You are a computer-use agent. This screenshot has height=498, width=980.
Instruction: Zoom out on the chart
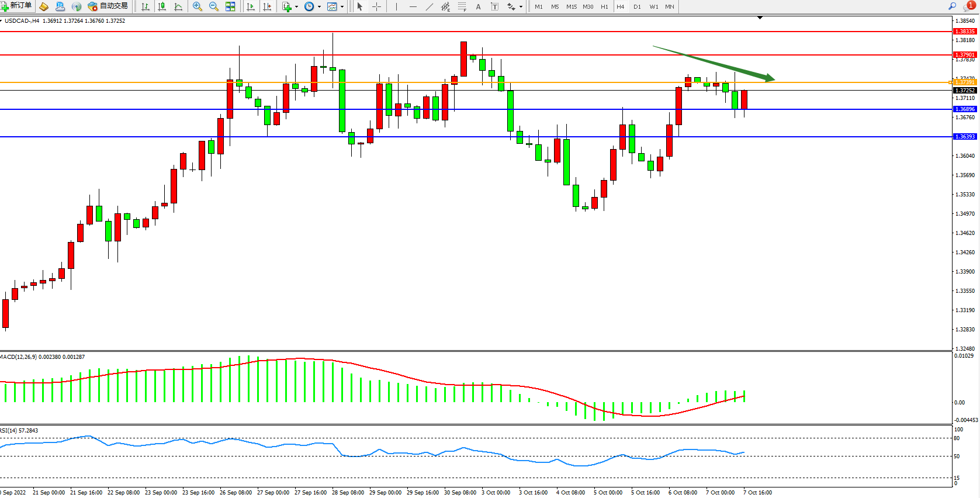[214, 6]
